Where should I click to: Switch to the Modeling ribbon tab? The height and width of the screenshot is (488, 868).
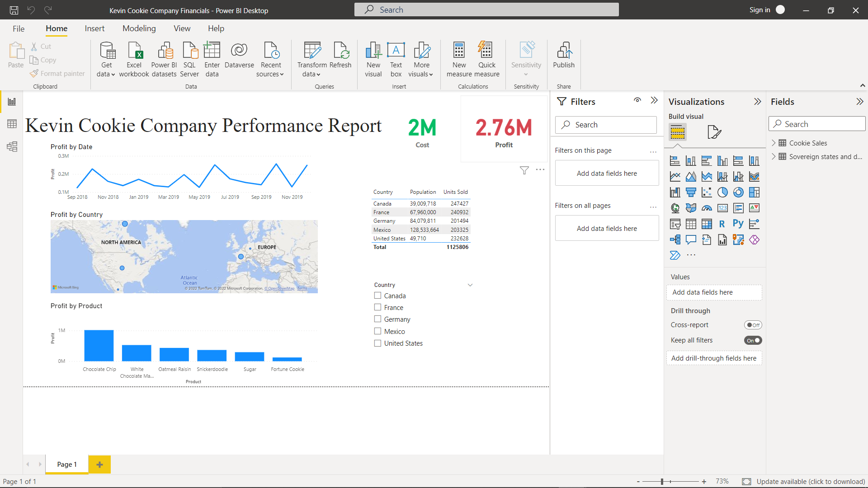coord(139,28)
